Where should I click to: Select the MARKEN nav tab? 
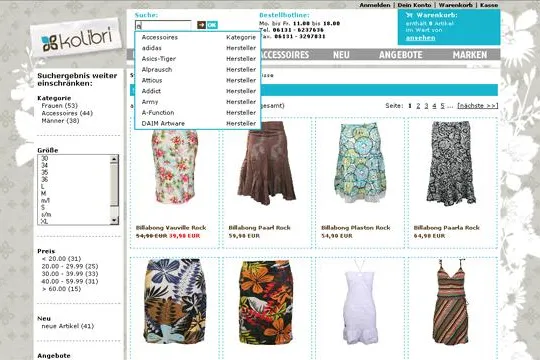pos(470,55)
